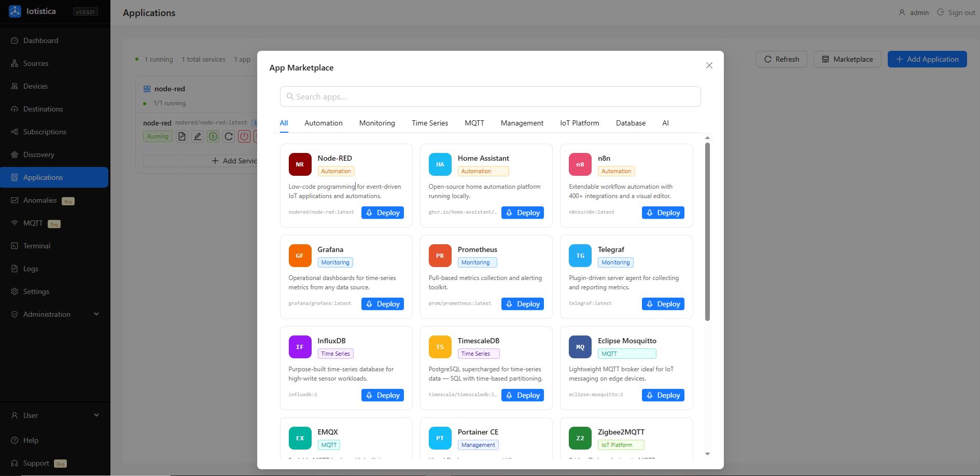Open Subscriptions in the sidebar
Image resolution: width=980 pixels, height=476 pixels.
54,132
